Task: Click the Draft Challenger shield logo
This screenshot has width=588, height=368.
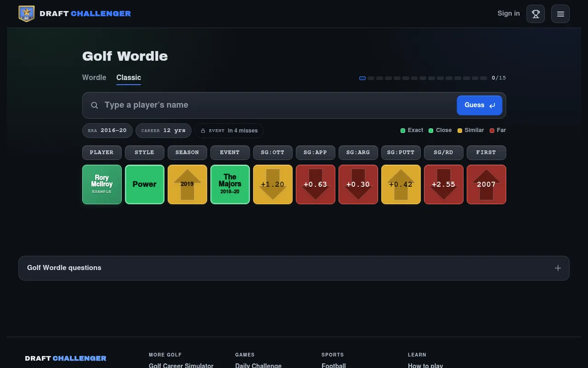Action: 26,14
